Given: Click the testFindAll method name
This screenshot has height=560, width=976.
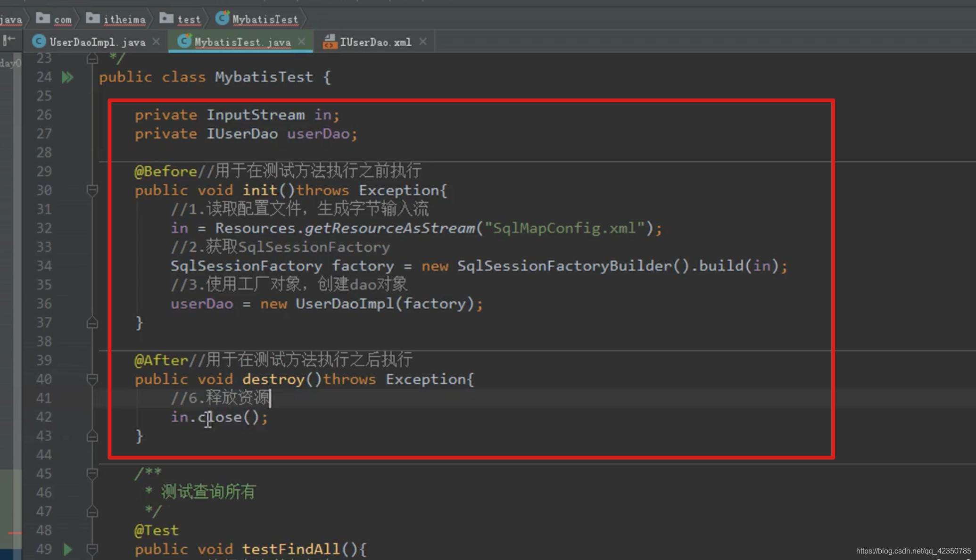Looking at the screenshot, I should [x=291, y=549].
